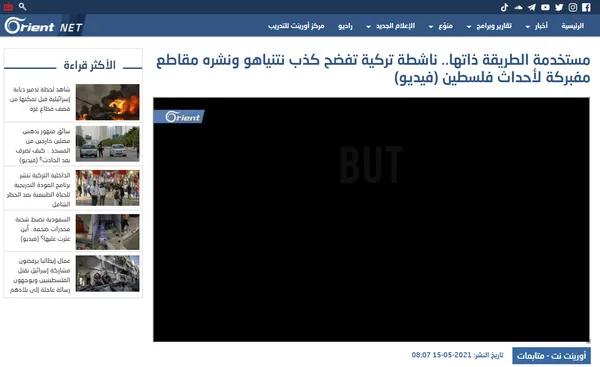Open the TikTok social icon

click(x=504, y=7)
